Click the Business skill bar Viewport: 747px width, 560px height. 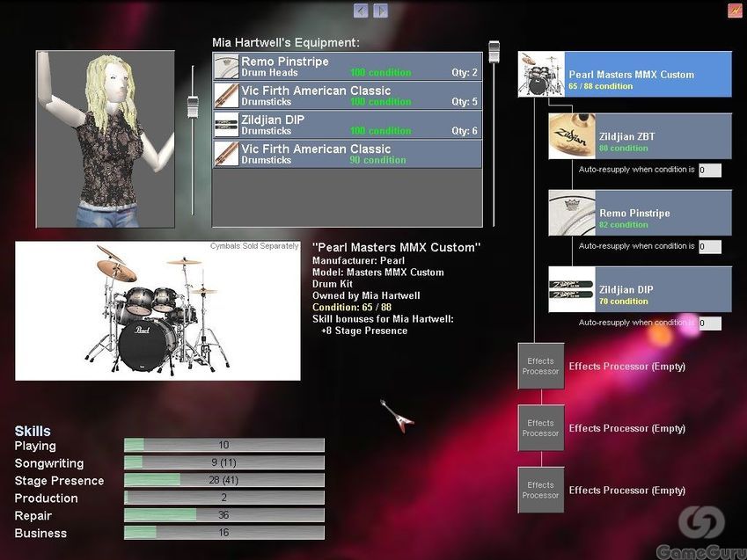(x=223, y=533)
